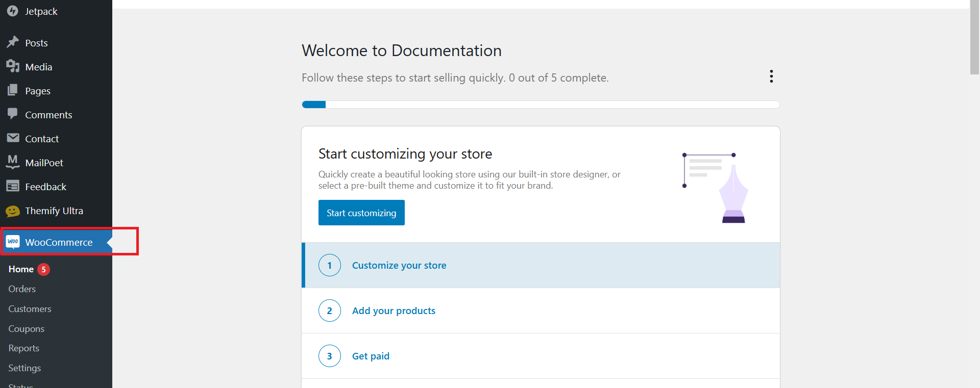Click the '0 out of 5 complete' text
Viewport: 980px width, 388px height.
click(559, 77)
